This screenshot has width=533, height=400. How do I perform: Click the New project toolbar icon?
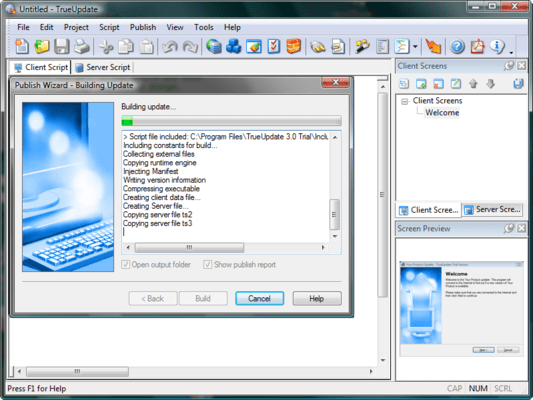click(22, 46)
